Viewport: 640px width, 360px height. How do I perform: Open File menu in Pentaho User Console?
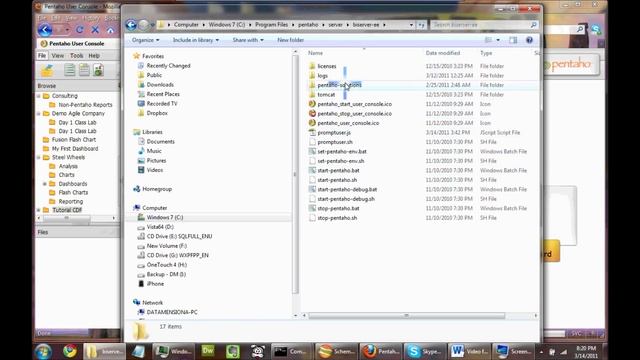pyautogui.click(x=42, y=56)
